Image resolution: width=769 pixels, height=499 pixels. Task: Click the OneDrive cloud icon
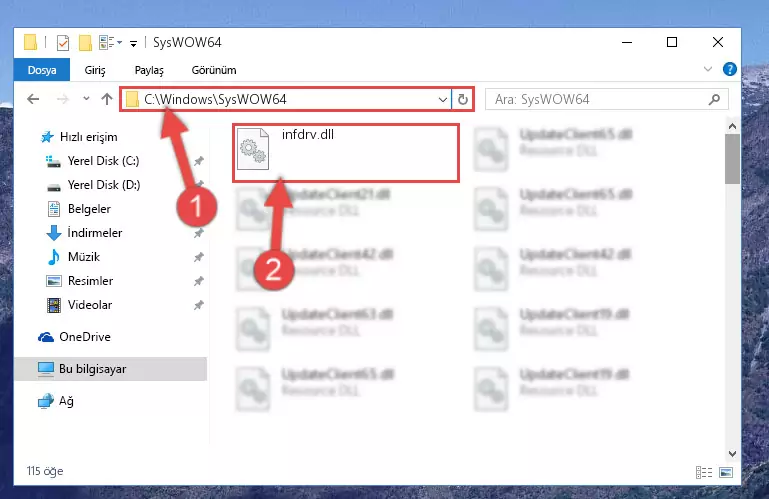click(x=46, y=337)
